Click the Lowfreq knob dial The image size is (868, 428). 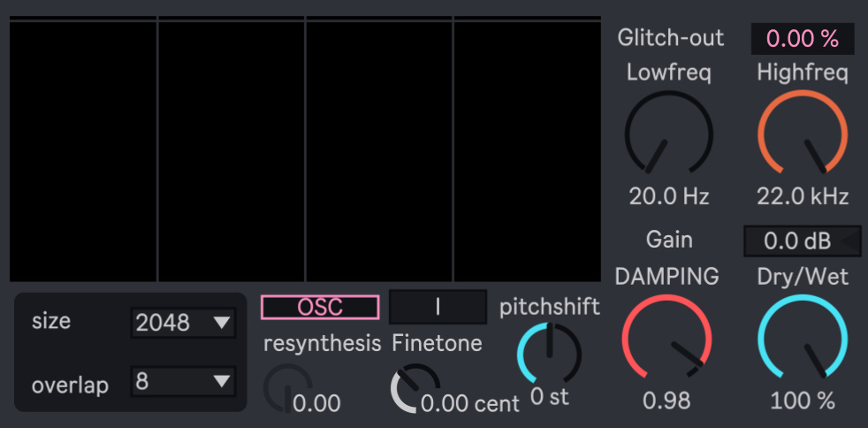(668, 135)
